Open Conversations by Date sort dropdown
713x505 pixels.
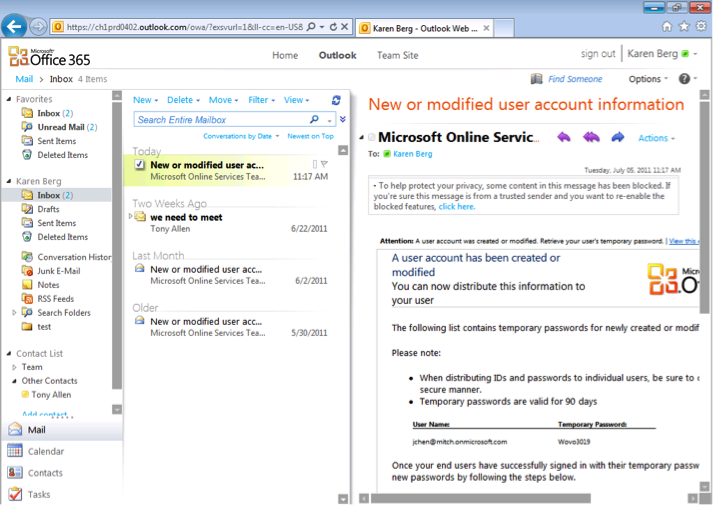(x=241, y=136)
